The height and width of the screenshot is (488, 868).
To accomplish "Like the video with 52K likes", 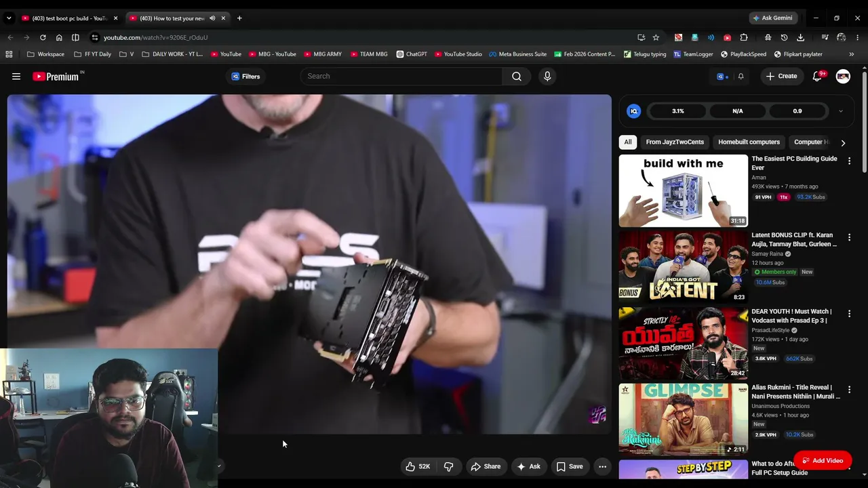I will (x=418, y=466).
